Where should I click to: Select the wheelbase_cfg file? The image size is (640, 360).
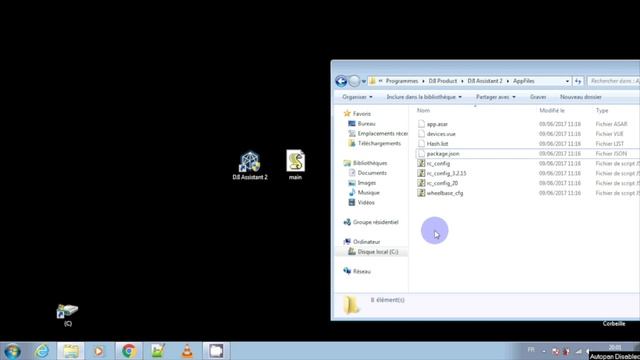[x=444, y=193]
